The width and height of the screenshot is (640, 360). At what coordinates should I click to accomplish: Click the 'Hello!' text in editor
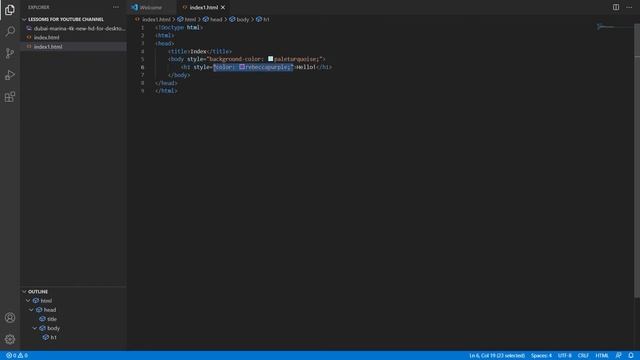click(x=306, y=67)
